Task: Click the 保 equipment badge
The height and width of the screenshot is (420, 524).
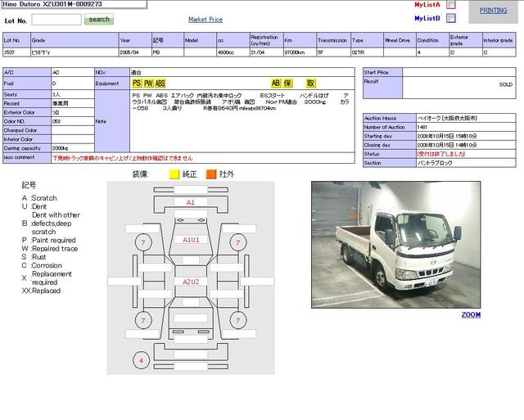Action: (289, 84)
